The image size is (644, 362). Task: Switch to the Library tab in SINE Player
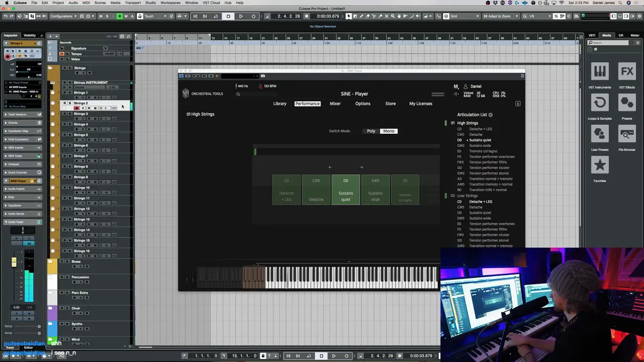coord(280,104)
